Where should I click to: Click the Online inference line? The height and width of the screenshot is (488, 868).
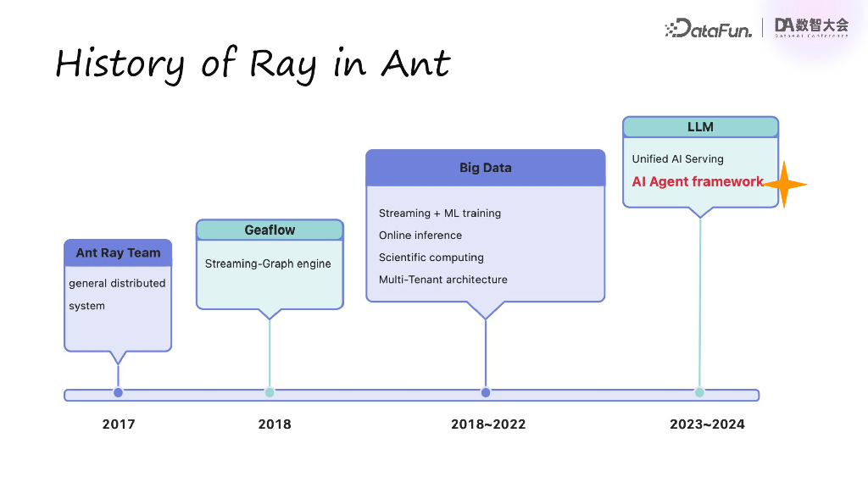point(420,236)
